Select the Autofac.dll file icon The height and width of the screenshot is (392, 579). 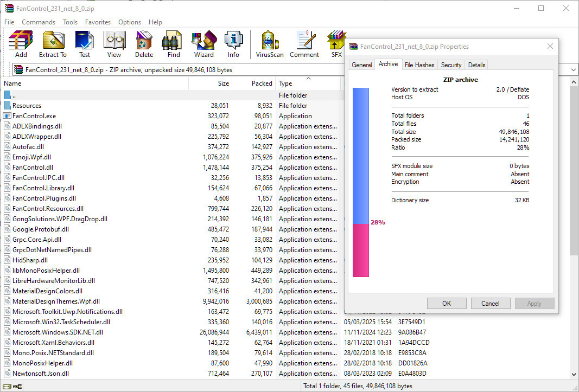pyautogui.click(x=7, y=147)
